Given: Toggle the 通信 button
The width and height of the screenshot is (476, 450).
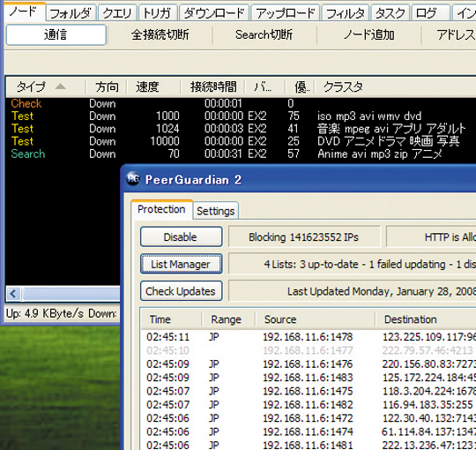Looking at the screenshot, I should (x=56, y=35).
